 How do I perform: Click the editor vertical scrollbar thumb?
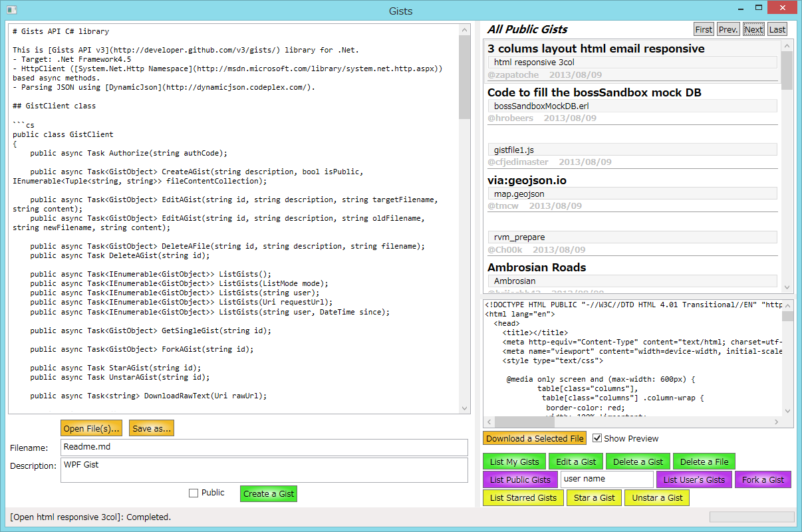click(x=464, y=77)
